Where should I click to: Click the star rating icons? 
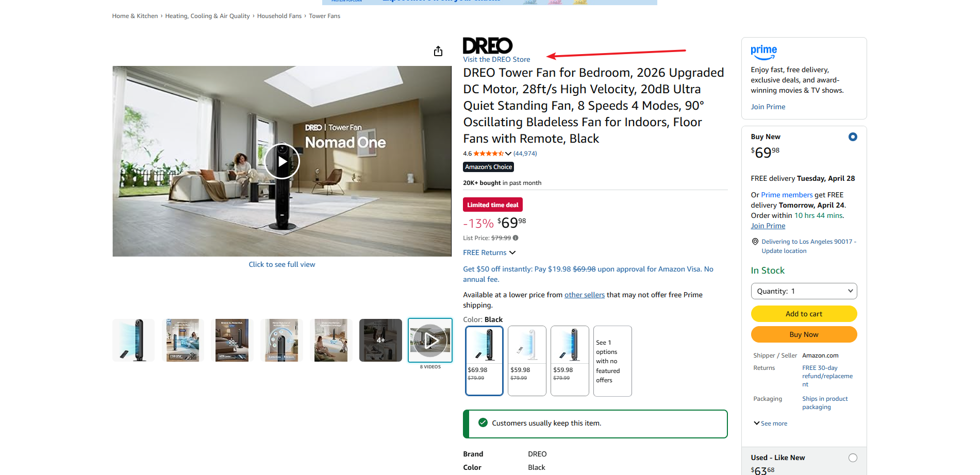coord(488,154)
